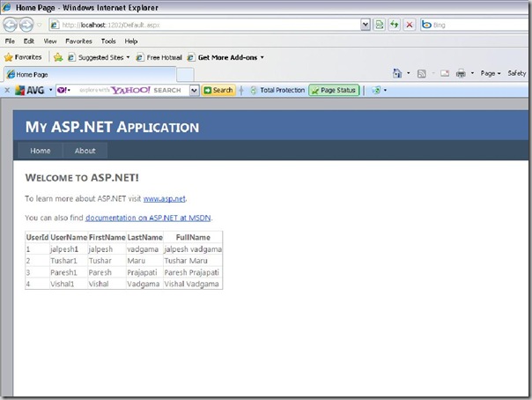Viewport: 532px width, 400px height.
Task: Click the yellow AVG Search button
Action: coord(218,90)
